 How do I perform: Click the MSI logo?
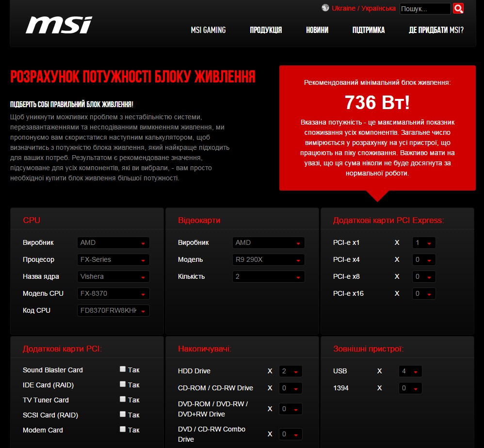(59, 25)
